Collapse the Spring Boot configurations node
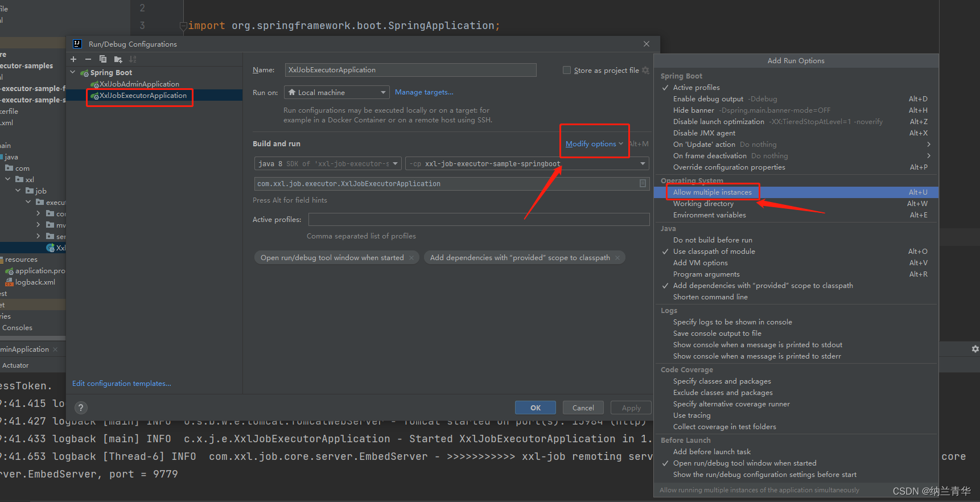Screen dimensions: 980x502 click(73, 72)
